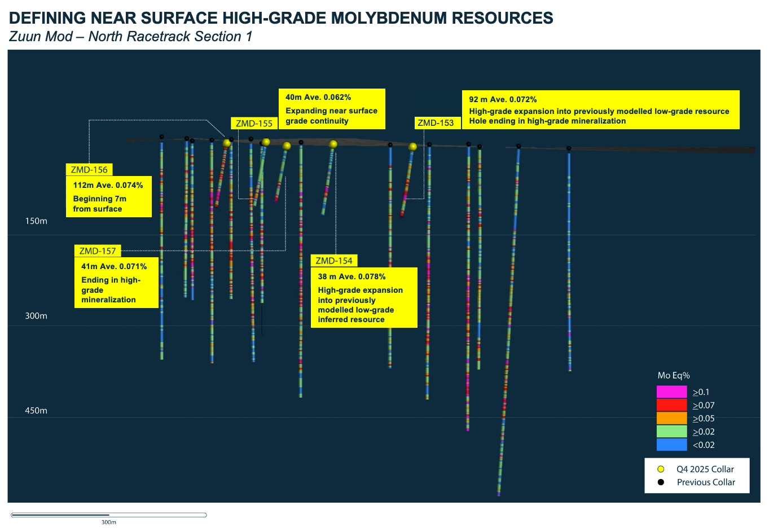Select the rightmost yellow collar marker on the surface

(x=413, y=147)
